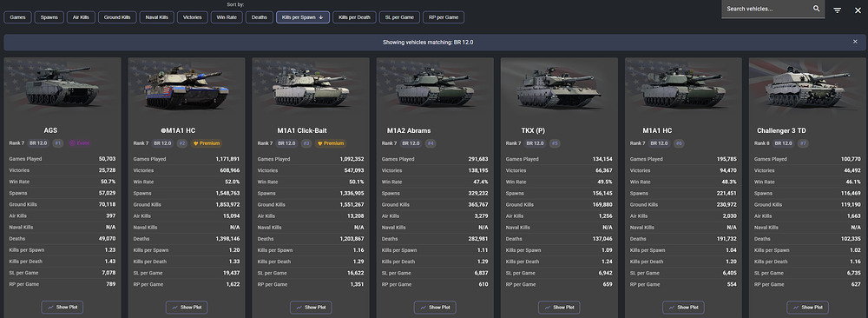Click Spawns value 329,232
The height and width of the screenshot is (318, 868).
tap(477, 194)
